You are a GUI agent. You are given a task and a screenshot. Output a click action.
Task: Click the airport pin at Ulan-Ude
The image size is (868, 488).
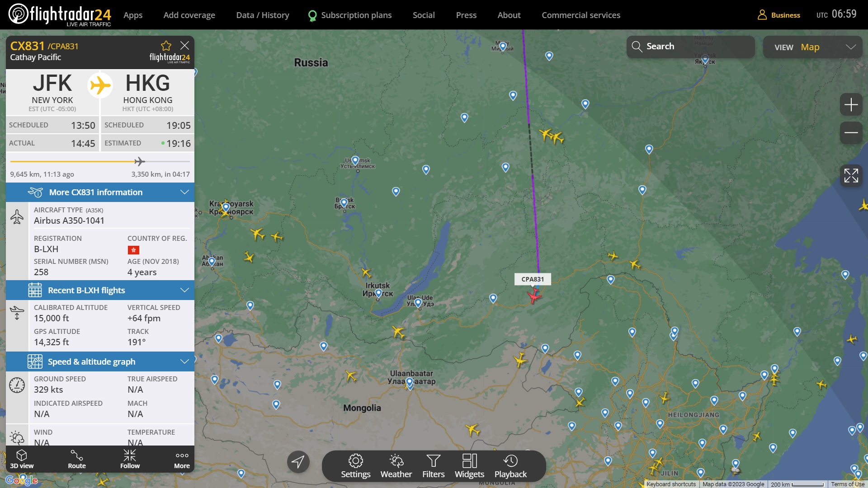click(418, 303)
